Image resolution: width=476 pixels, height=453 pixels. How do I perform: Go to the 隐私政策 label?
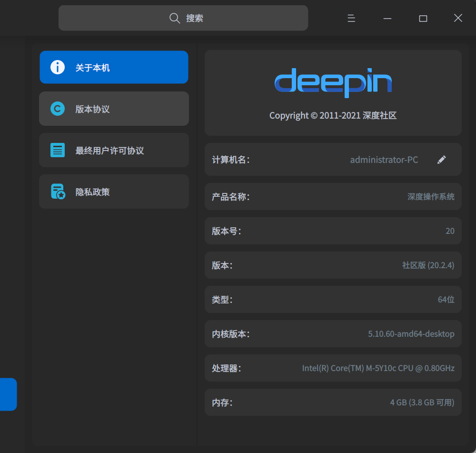click(92, 192)
